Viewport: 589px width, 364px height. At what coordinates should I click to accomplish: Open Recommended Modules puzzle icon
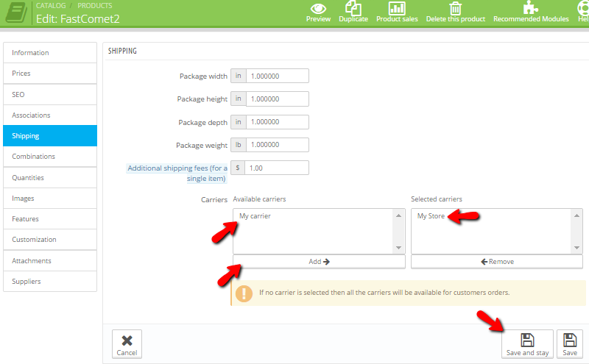[530, 7]
